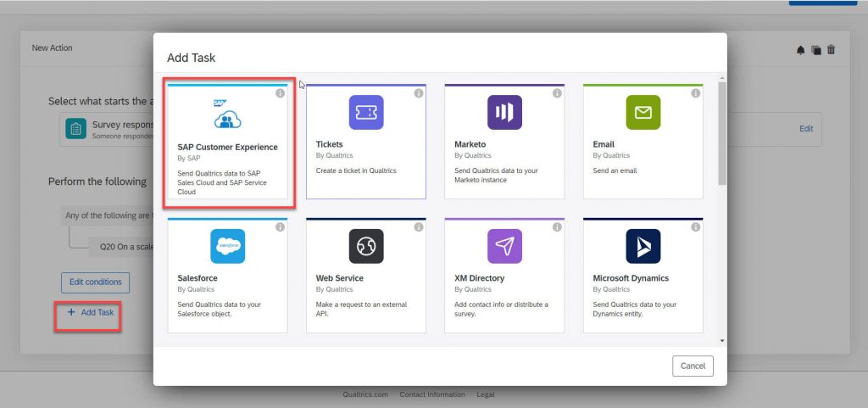This screenshot has width=868, height=408.
Task: Click the 'Microsoft Dynamics' card title
Action: pyautogui.click(x=631, y=278)
